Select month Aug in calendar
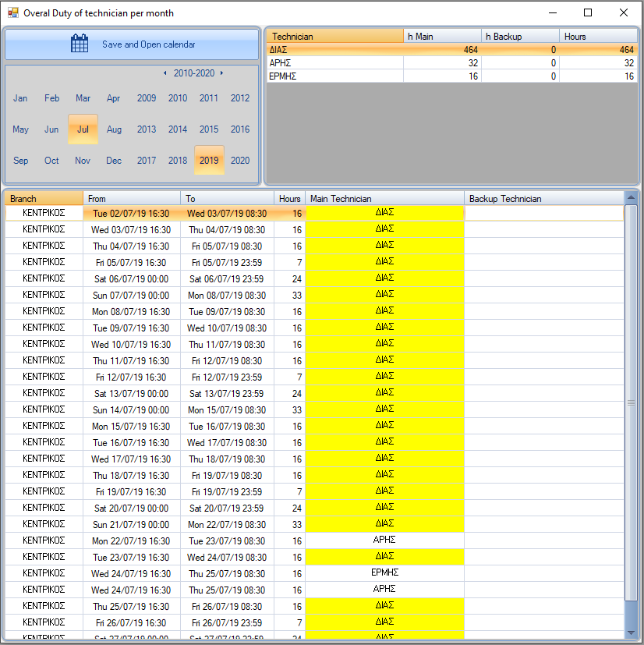Image resolution: width=644 pixels, height=645 pixels. tap(114, 129)
